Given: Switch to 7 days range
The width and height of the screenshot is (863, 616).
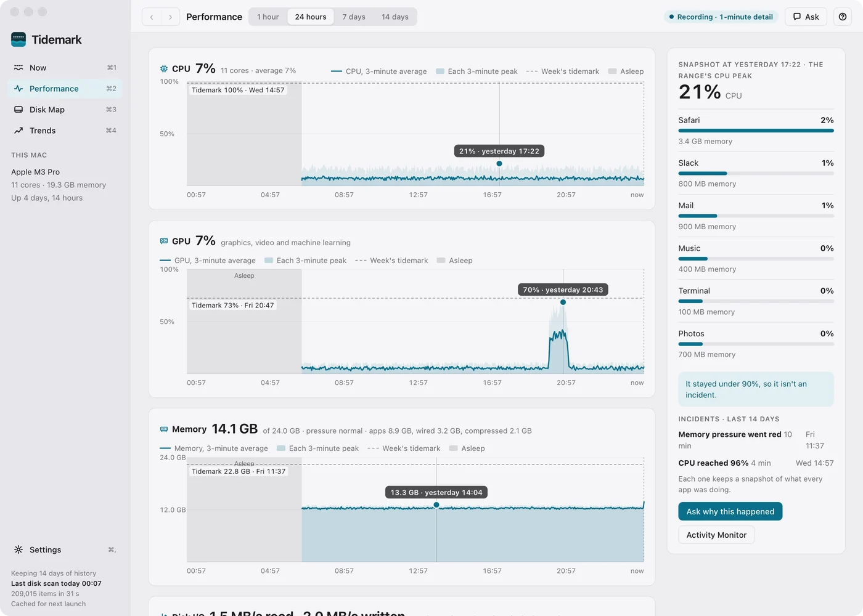Looking at the screenshot, I should (354, 17).
